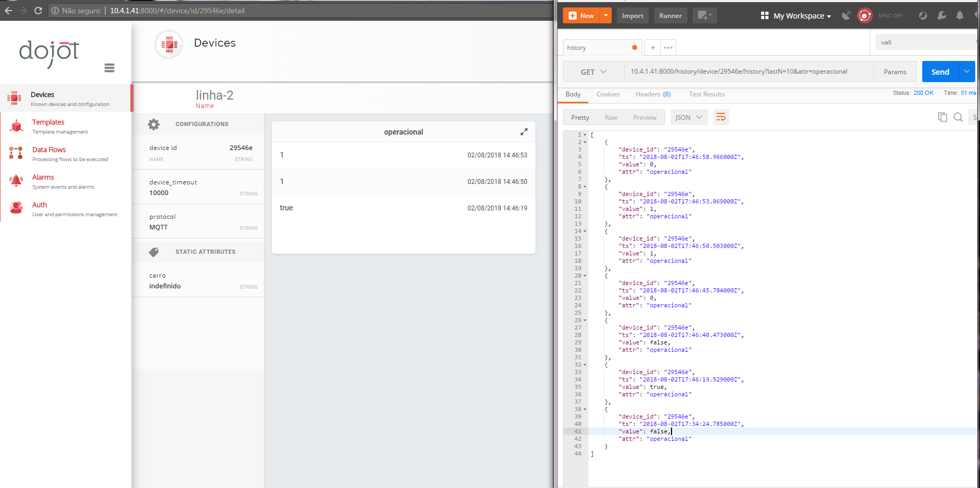This screenshot has width=980, height=488.
Task: Open Auth permissions management
Action: coord(66,209)
